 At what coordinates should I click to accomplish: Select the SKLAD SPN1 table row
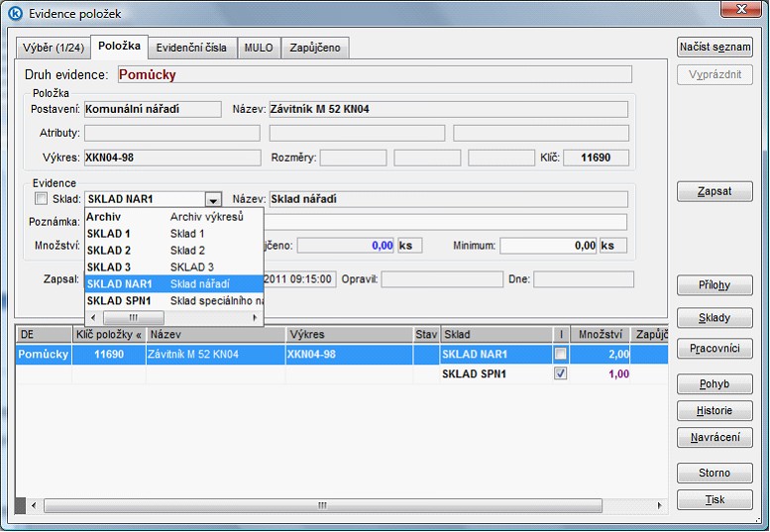[x=342, y=373]
